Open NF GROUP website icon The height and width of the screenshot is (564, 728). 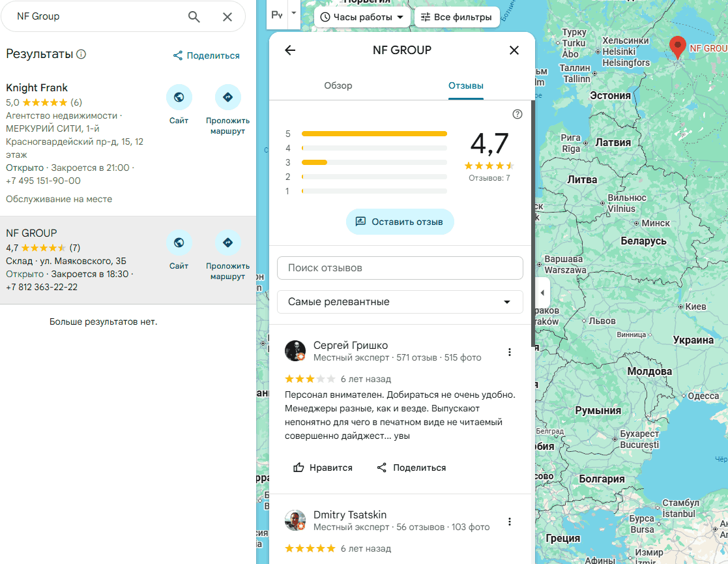click(x=179, y=243)
